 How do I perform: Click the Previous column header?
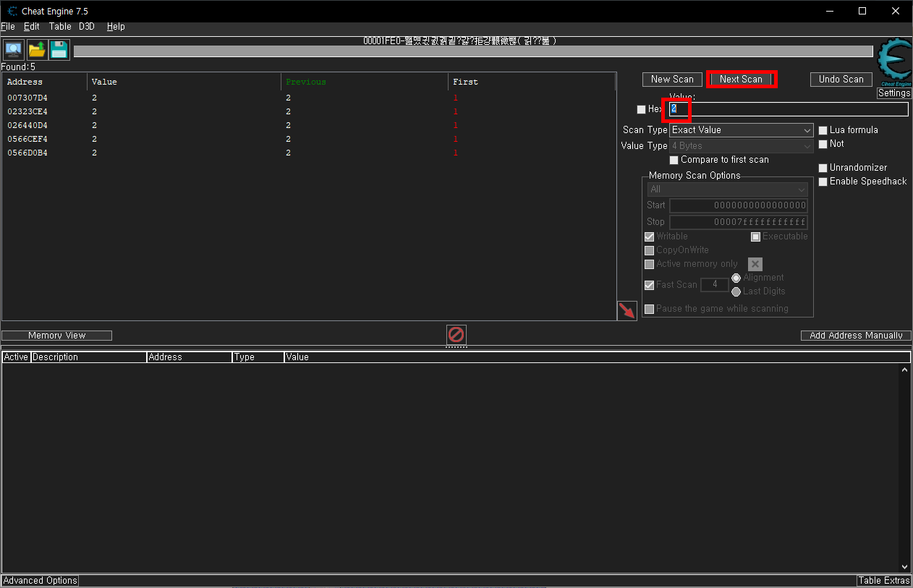click(365, 82)
